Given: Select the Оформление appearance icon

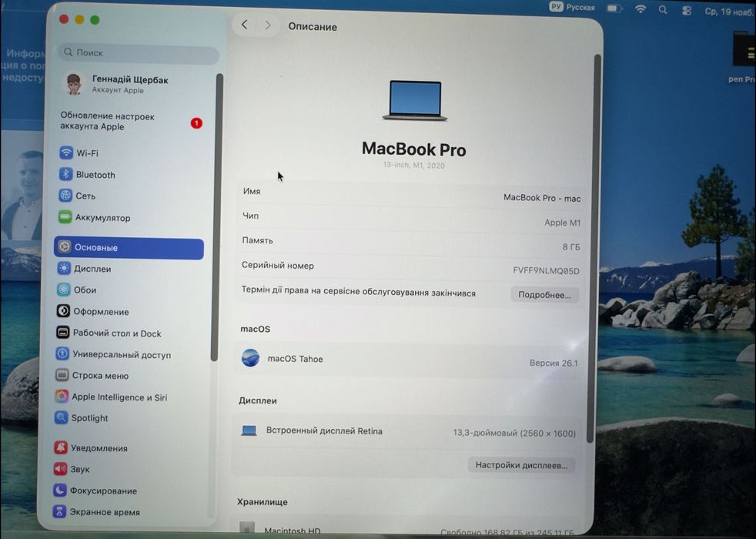Looking at the screenshot, I should [x=63, y=311].
